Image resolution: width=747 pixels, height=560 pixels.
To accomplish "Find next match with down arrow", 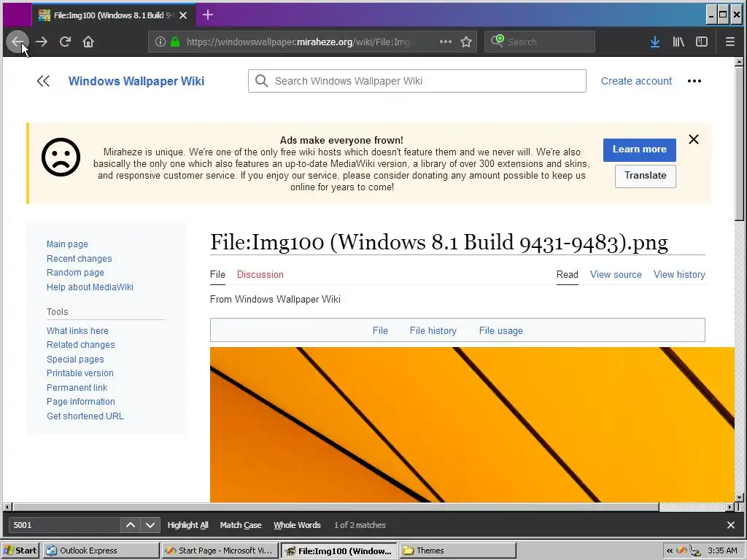I will pos(150,525).
